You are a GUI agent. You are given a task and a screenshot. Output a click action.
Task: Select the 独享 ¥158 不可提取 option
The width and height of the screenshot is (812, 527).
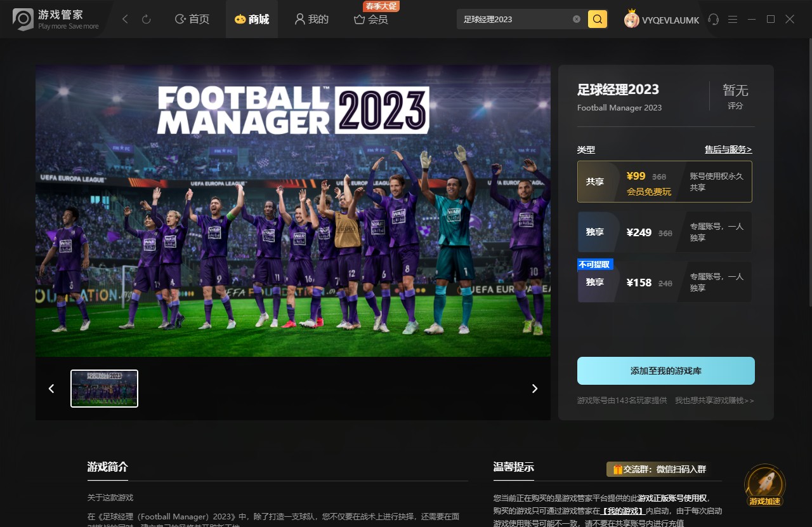click(665, 282)
